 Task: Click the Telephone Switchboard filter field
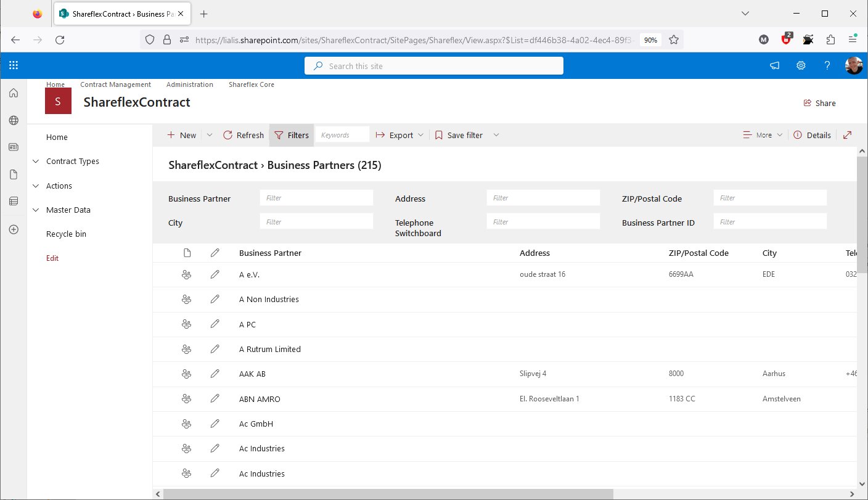[543, 221]
